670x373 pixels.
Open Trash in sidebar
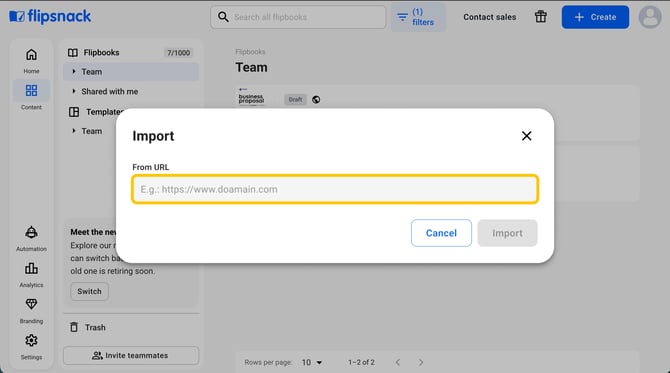(x=95, y=327)
